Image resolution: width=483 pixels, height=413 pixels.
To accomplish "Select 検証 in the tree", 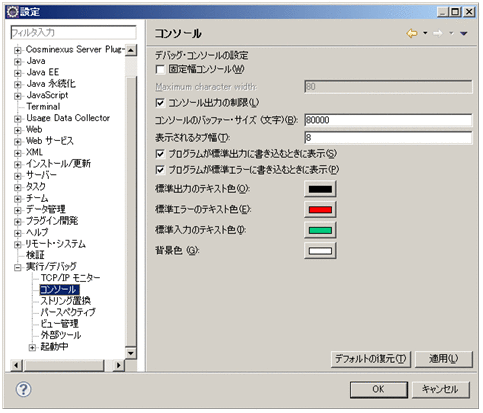I will tap(35, 255).
